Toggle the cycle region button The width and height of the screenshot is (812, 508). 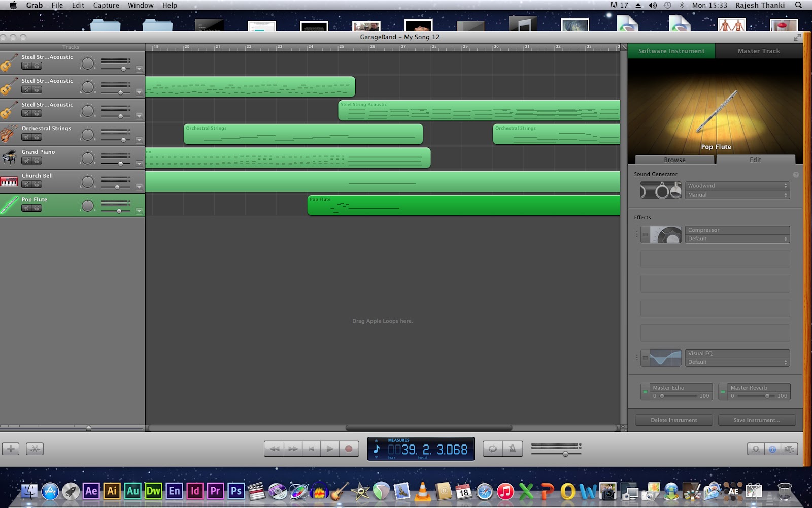pos(492,449)
